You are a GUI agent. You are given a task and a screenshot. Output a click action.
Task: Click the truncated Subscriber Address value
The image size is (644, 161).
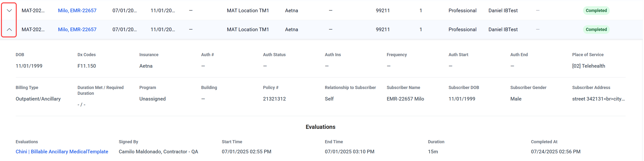pyautogui.click(x=598, y=99)
